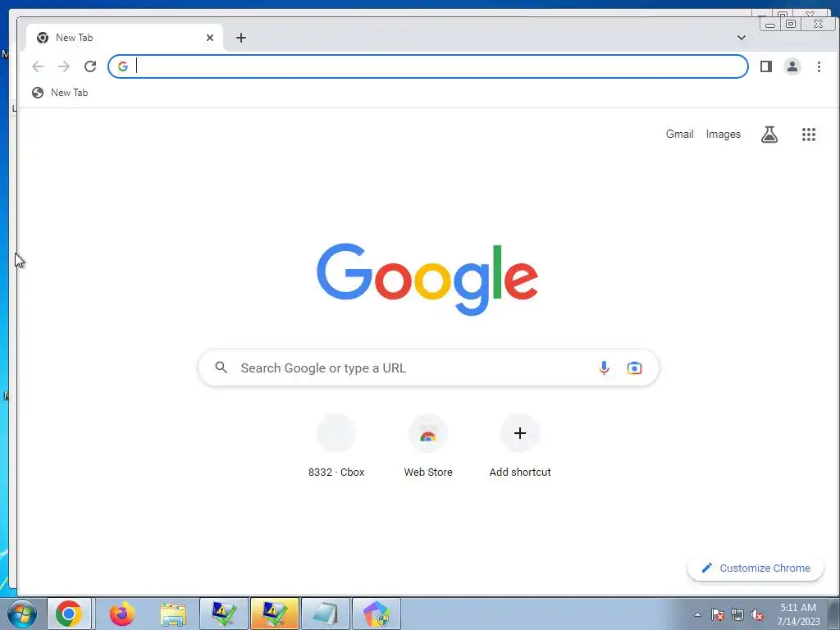Focus the Chrome address bar
This screenshot has width=840, height=630.
click(427, 66)
